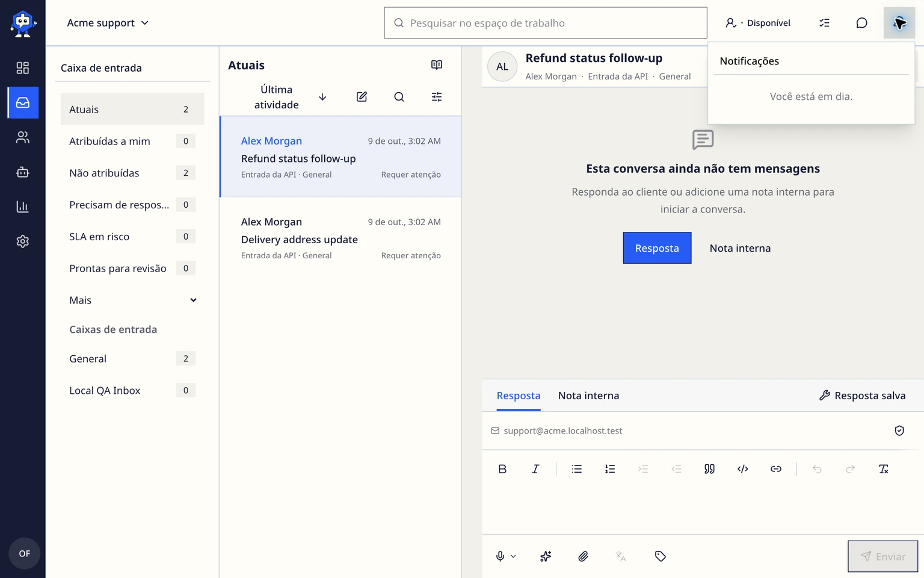Change sort by Última atividade
The width and height of the screenshot is (924, 578).
(276, 97)
